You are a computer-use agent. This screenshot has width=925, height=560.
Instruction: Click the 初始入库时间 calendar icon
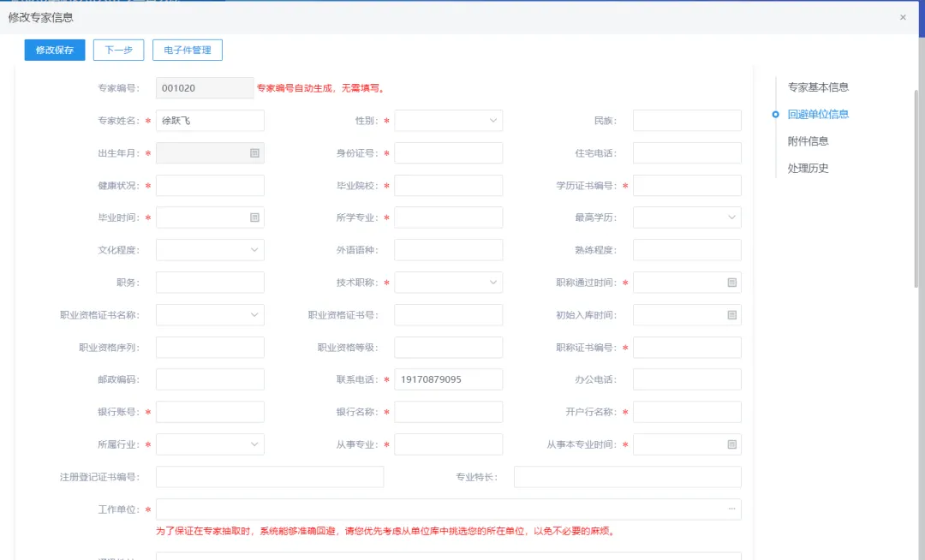click(x=731, y=315)
